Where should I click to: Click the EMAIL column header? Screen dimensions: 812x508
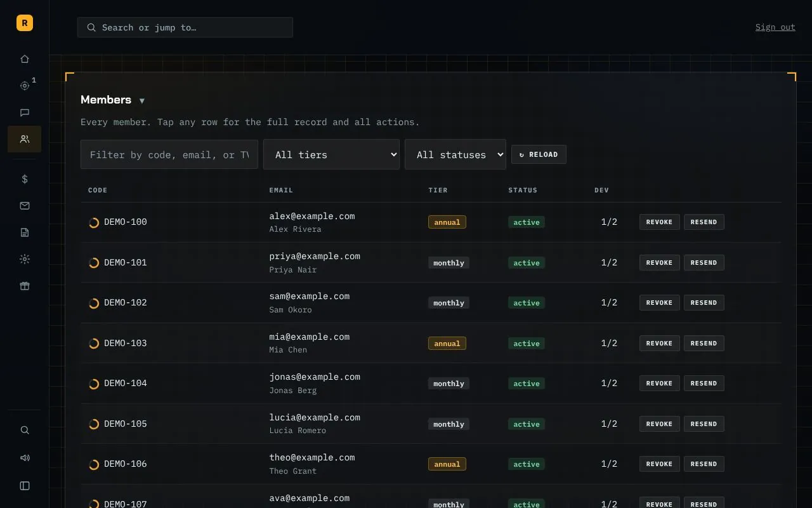pyautogui.click(x=281, y=190)
